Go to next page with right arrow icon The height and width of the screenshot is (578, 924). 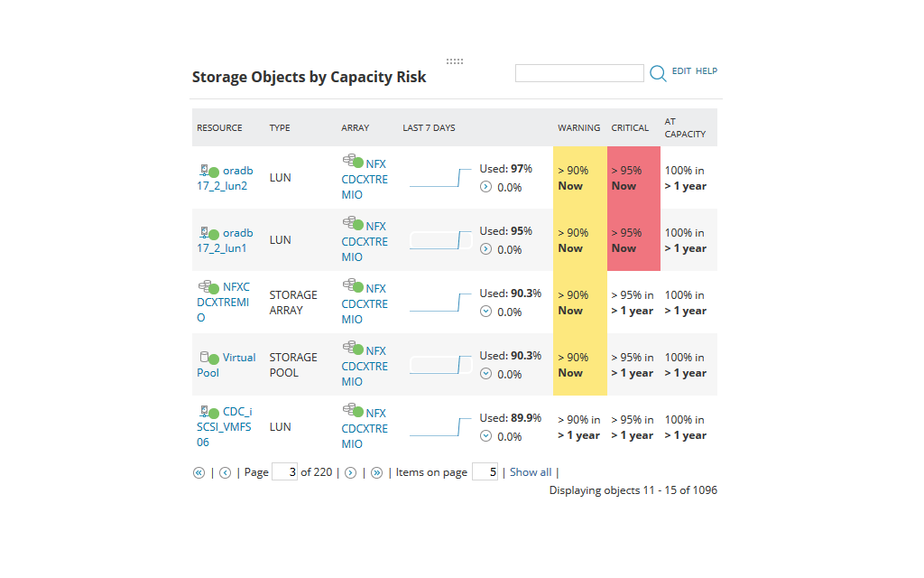(x=350, y=471)
